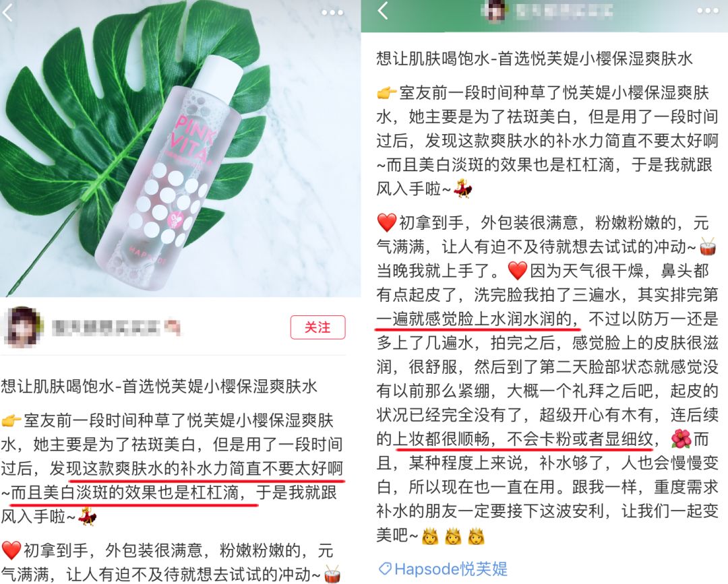Open the more options dots in green header
The width and height of the screenshot is (728, 584).
(708, 11)
